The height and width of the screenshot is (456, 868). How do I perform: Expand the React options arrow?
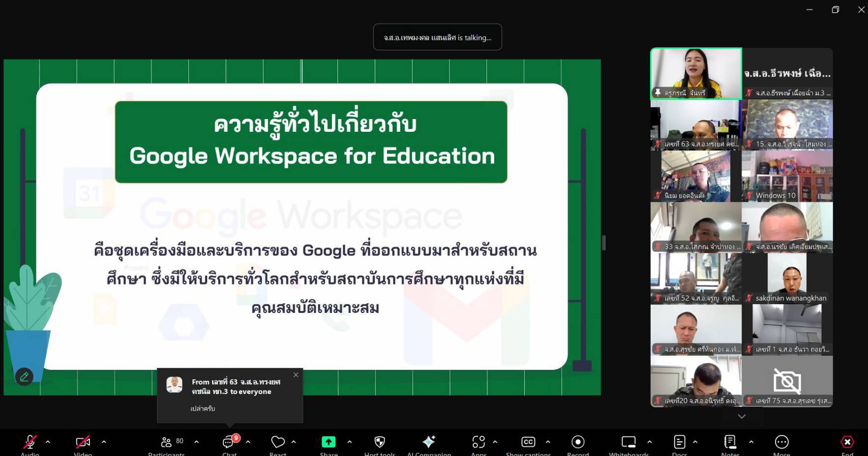294,442
